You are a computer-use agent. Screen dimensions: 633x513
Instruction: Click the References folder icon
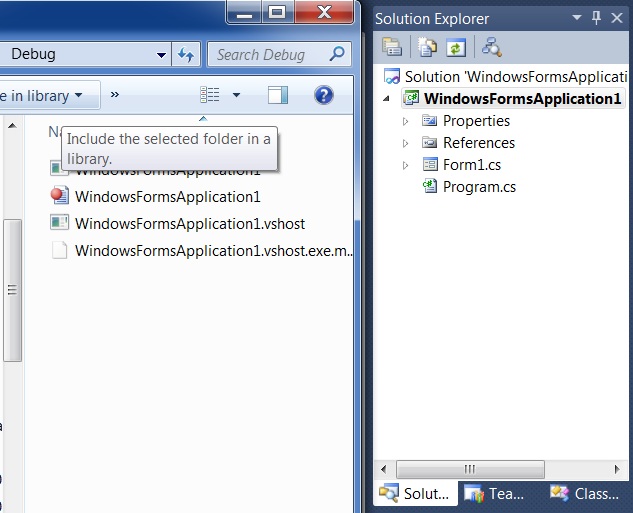[430, 142]
